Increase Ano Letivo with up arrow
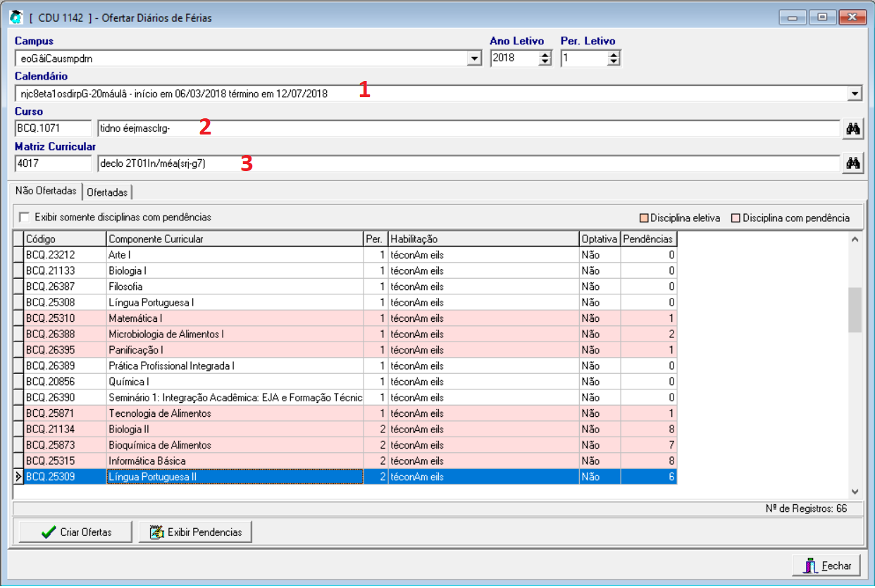875x588 pixels. (x=544, y=56)
